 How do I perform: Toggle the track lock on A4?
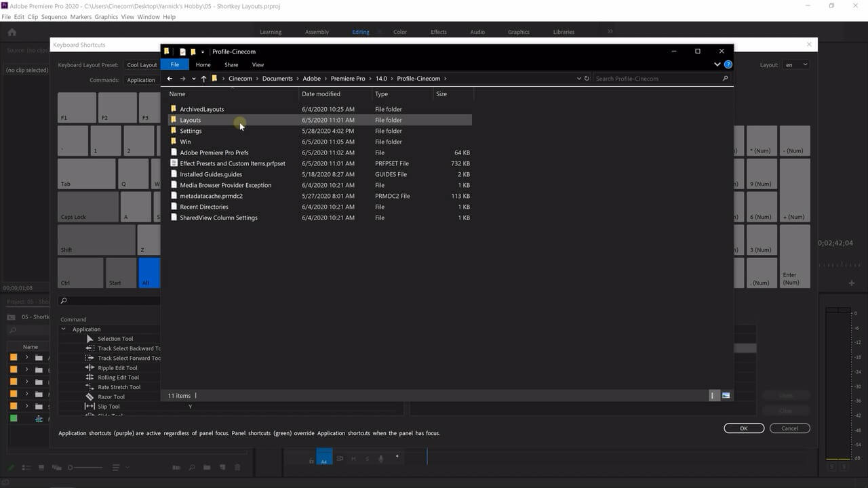pos(311,460)
